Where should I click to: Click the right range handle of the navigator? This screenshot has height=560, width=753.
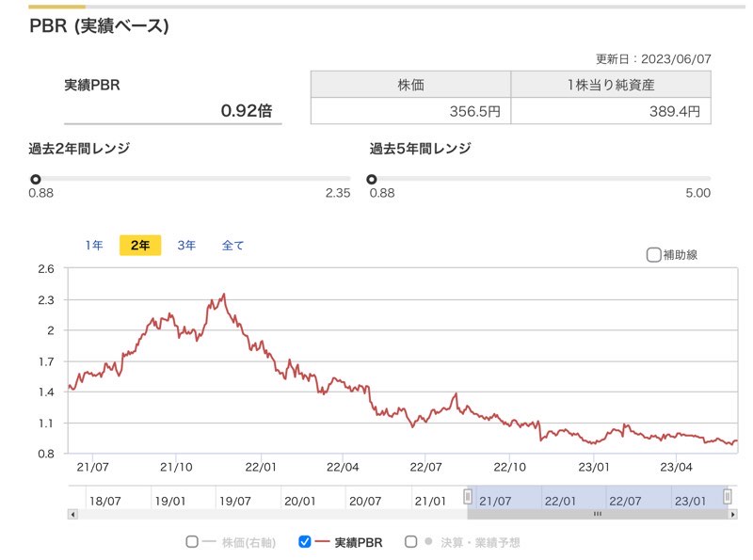(x=728, y=496)
